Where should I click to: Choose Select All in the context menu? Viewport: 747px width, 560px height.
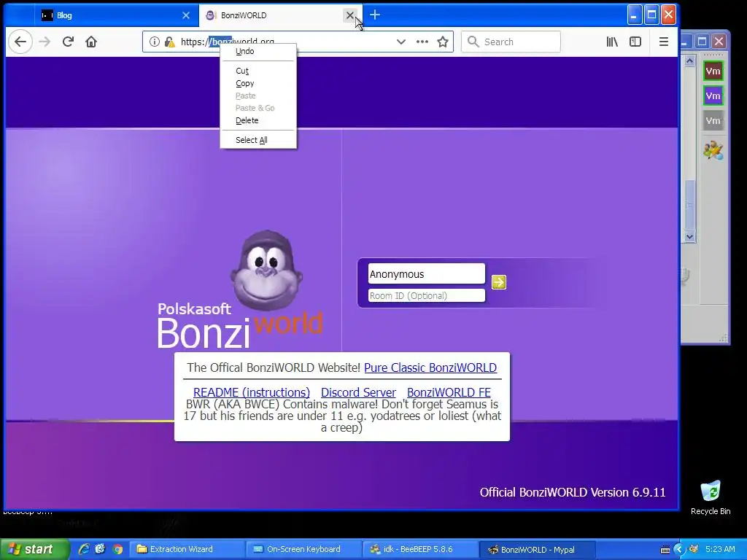258,140
